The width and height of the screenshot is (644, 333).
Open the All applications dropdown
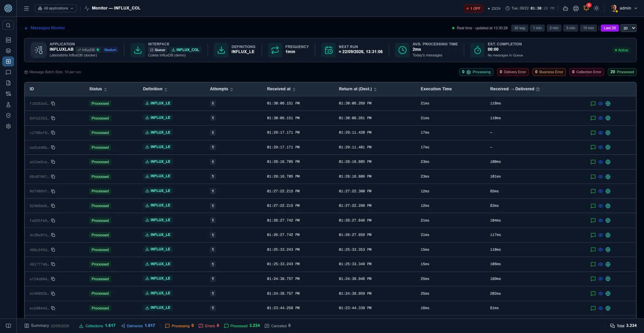(x=56, y=8)
